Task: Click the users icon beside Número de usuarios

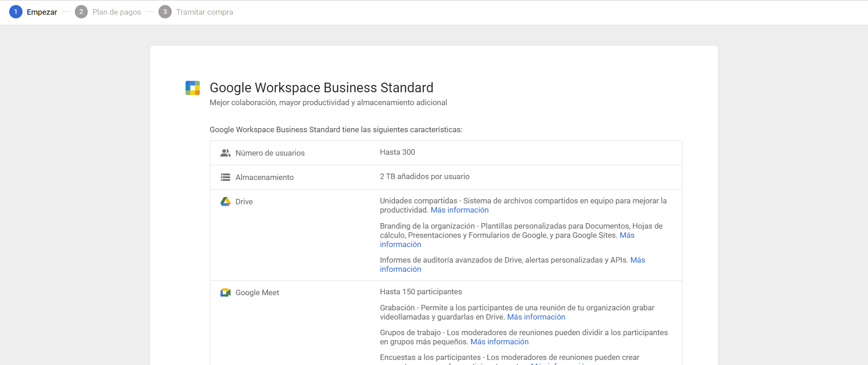Action: tap(225, 153)
